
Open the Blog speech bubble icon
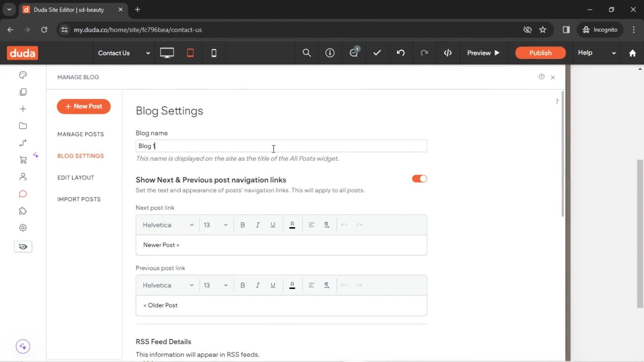(x=23, y=194)
